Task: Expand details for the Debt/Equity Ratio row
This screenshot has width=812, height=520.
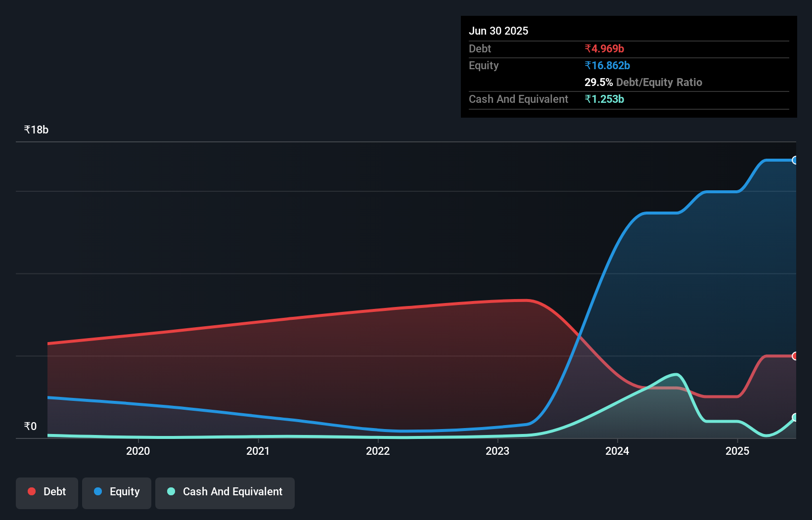Action: 643,82
